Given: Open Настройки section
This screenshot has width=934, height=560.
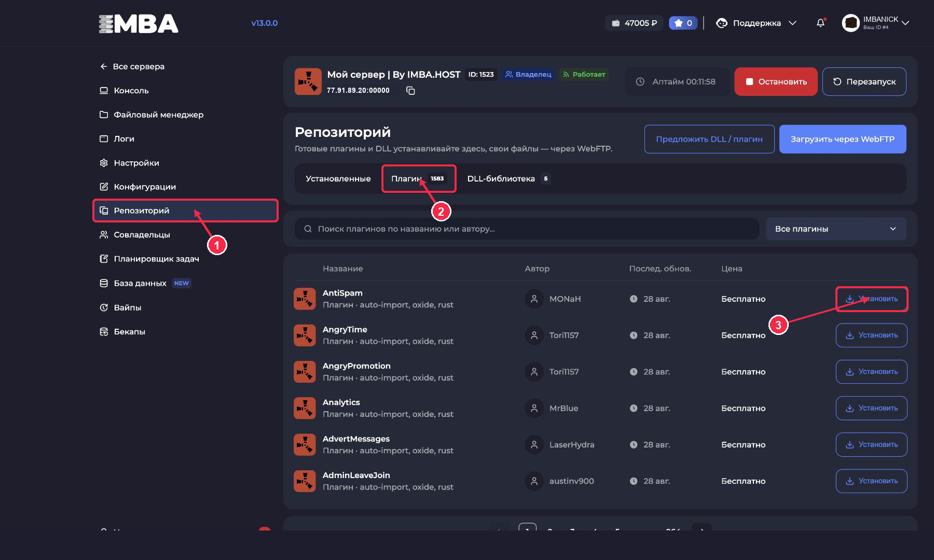Looking at the screenshot, I should pos(129,163).
